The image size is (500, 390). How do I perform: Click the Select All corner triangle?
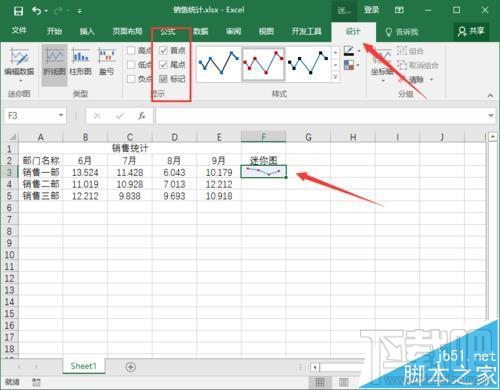(x=12, y=137)
